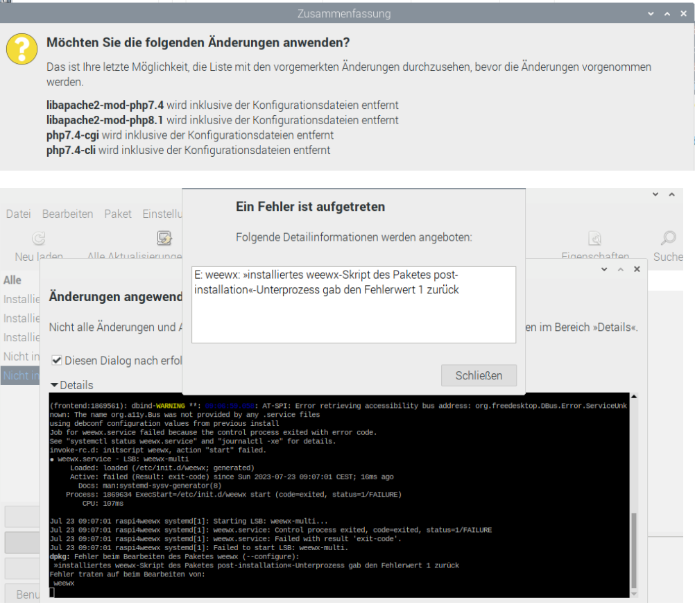The width and height of the screenshot is (695, 616).
Task: Click the Suche magnifier icon
Action: [668, 239]
